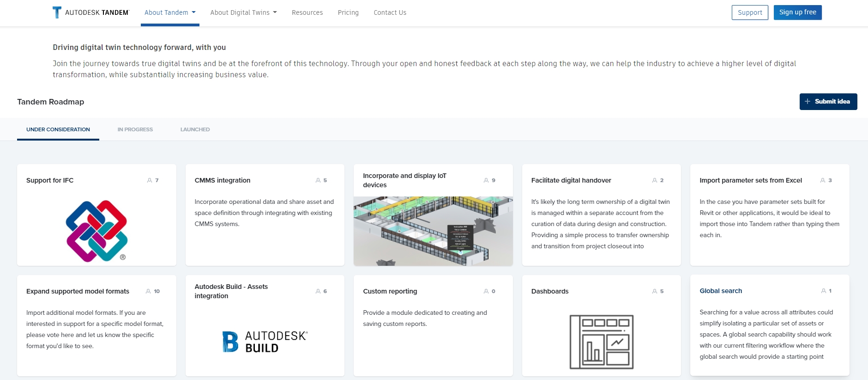Click vote icon on Autodesk Build Assets integration

pos(318,291)
